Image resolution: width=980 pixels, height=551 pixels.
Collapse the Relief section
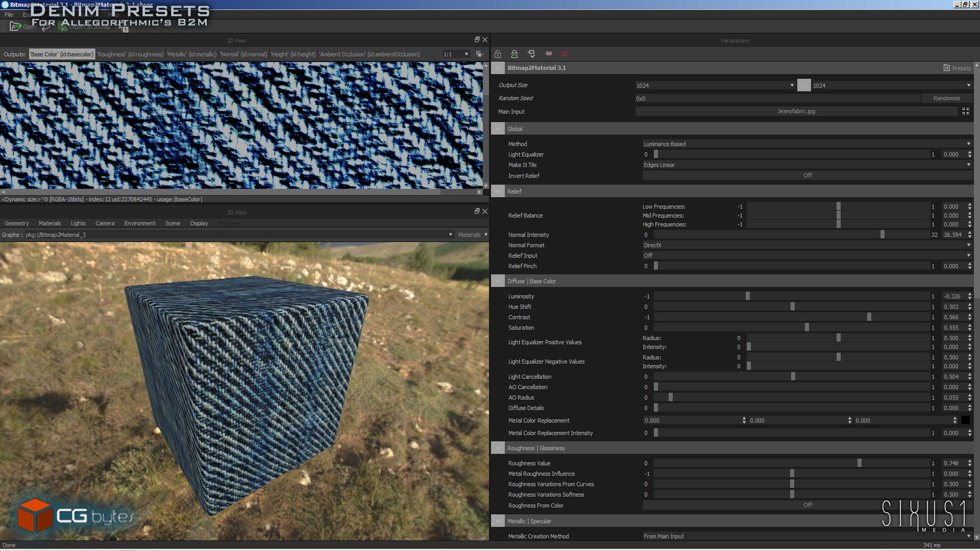pyautogui.click(x=498, y=191)
